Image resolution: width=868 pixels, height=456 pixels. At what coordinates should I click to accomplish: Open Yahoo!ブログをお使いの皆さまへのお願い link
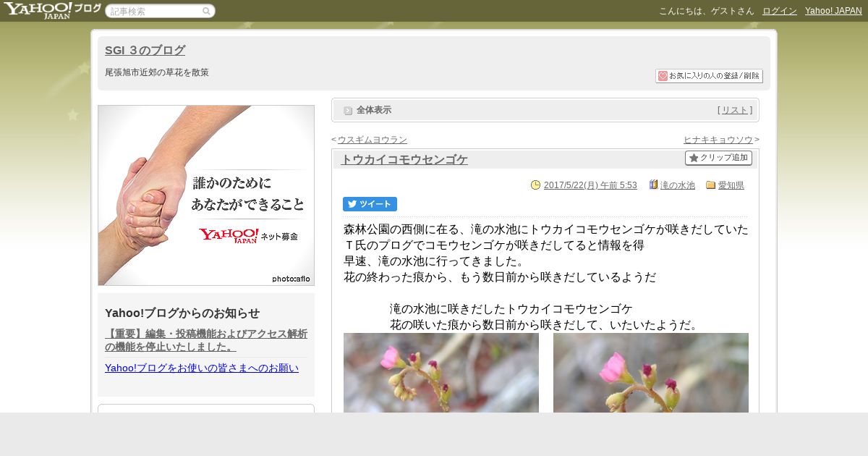pos(202,368)
